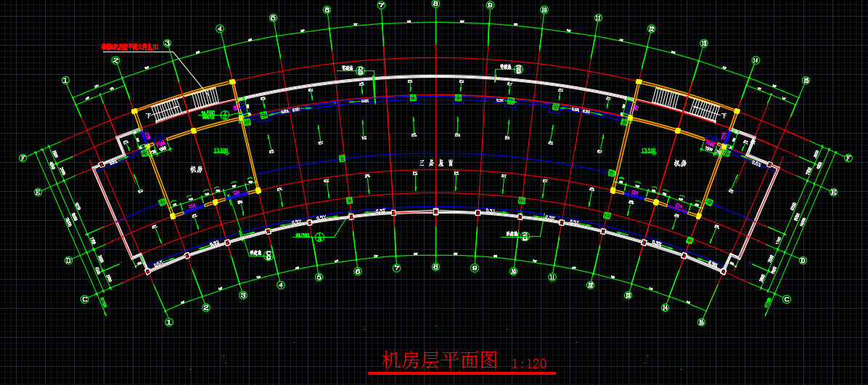Click axis bubble 12 on the upper arc
Screen dimensions: 868x385
(652, 29)
